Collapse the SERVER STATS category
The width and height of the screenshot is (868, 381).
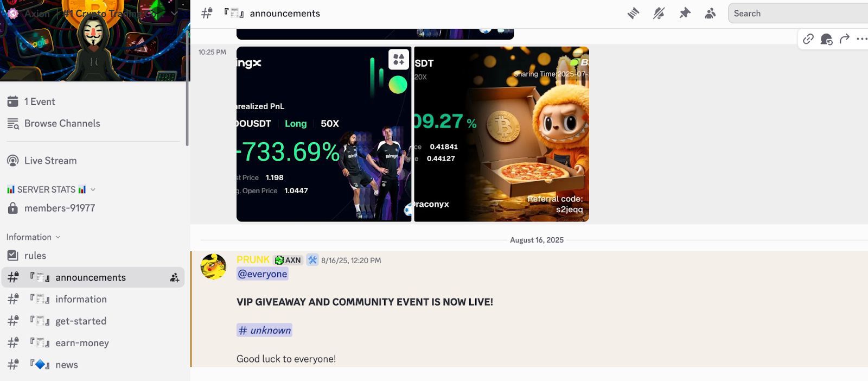point(51,189)
